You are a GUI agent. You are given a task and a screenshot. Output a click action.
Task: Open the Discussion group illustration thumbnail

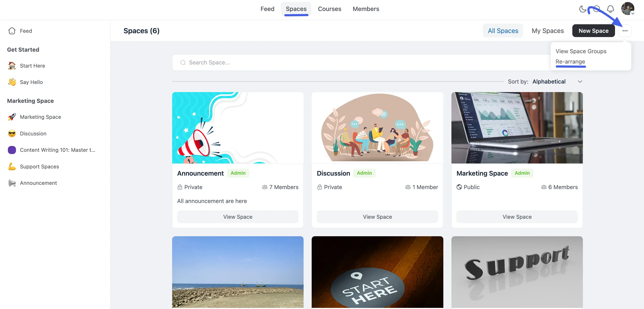tap(377, 128)
